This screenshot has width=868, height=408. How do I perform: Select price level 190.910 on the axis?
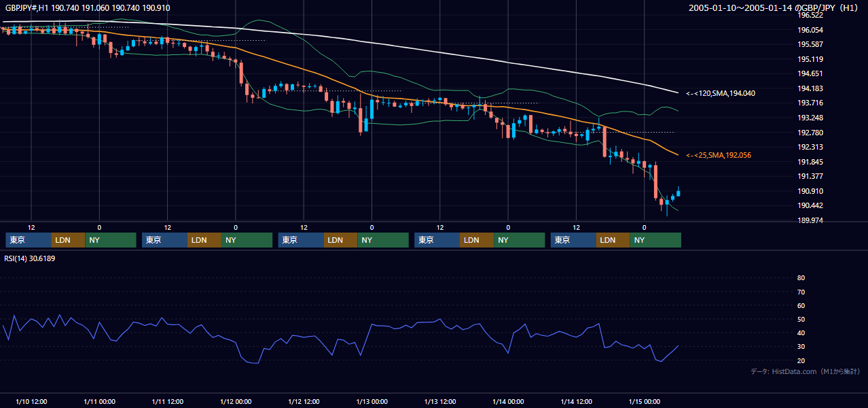point(810,191)
